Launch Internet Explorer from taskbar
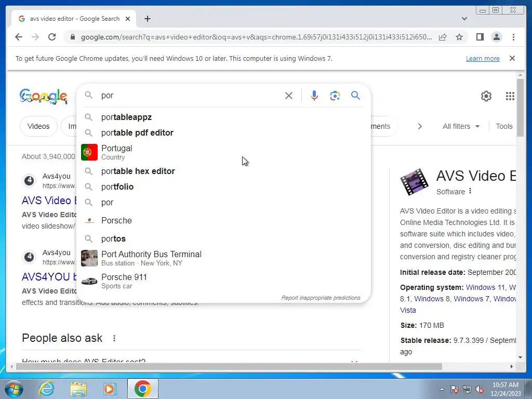532x399 pixels. [x=46, y=389]
